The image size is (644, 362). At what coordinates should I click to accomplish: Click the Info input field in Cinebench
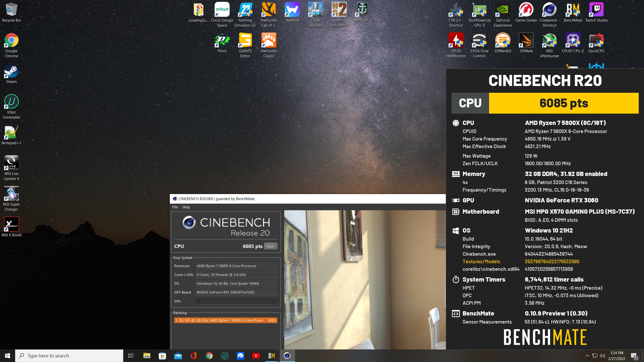click(236, 301)
